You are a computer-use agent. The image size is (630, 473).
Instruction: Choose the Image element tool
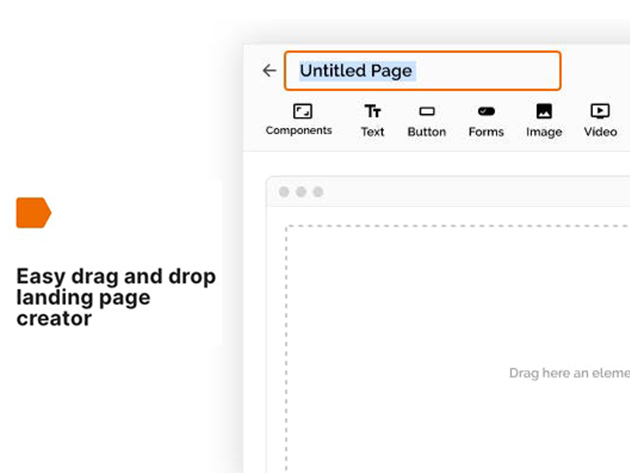click(544, 121)
